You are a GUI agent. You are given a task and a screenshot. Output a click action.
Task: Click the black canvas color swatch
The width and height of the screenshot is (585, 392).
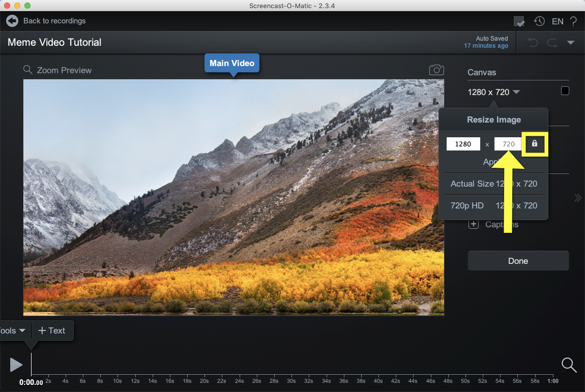[565, 91]
